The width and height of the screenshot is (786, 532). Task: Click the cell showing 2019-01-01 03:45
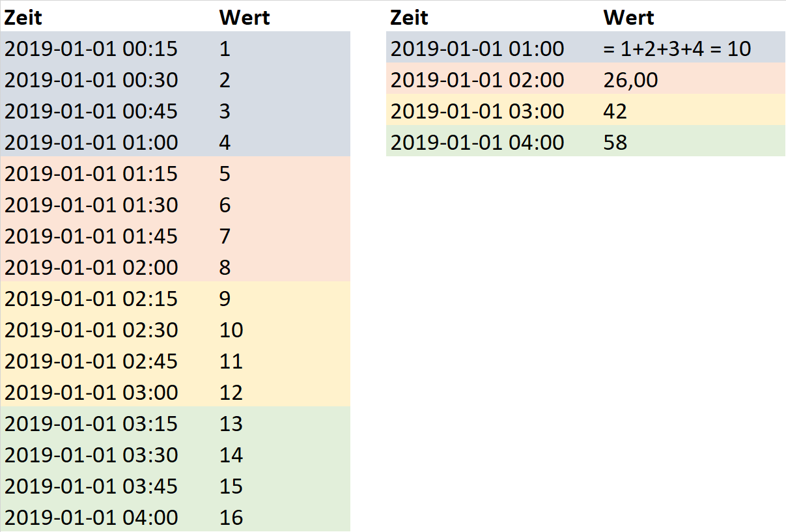pos(91,486)
